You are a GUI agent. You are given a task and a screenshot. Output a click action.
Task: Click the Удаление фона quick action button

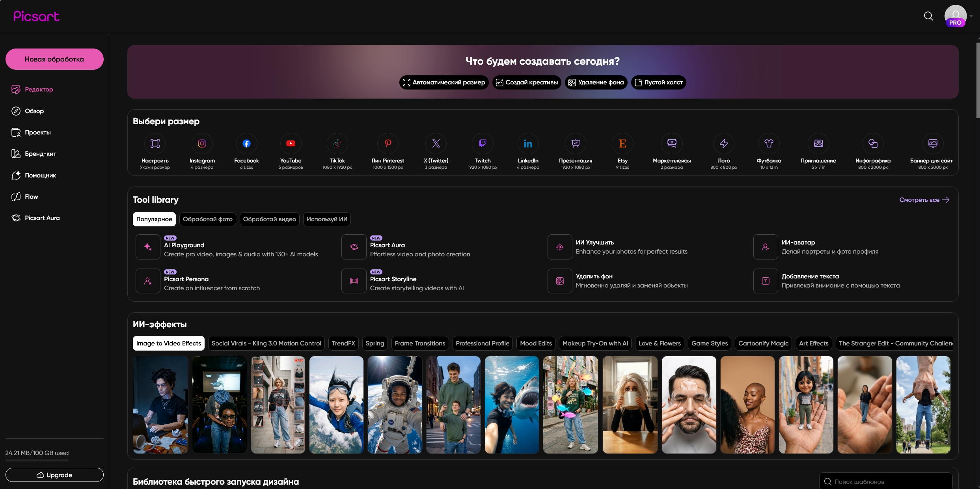(x=596, y=82)
